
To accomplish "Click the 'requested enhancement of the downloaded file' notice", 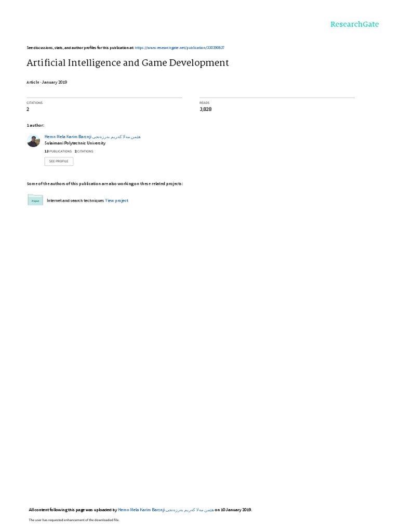I will tap(74, 520).
